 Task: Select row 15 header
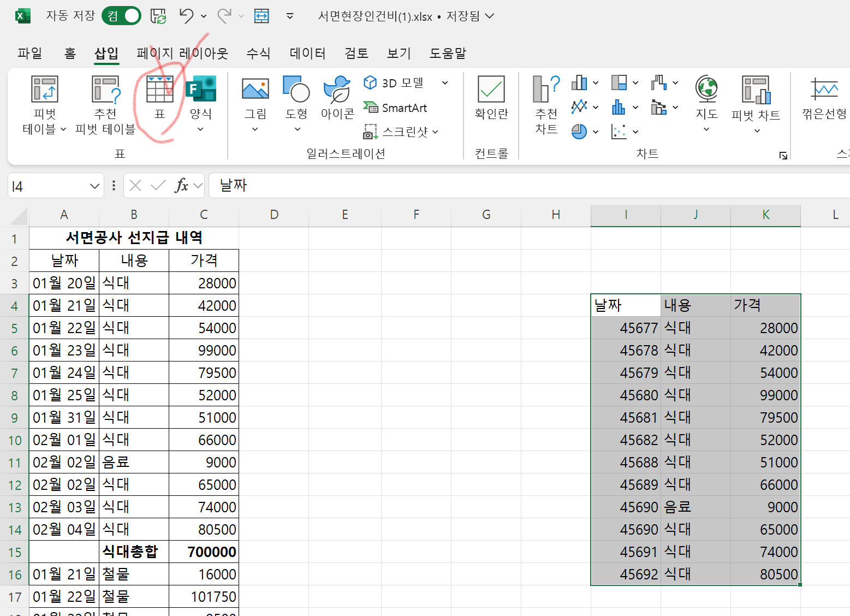14,552
